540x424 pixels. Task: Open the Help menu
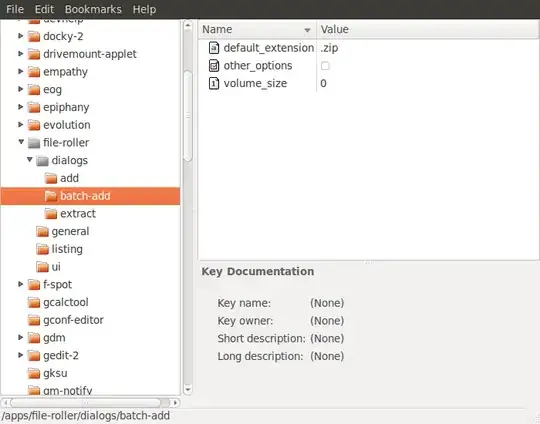click(144, 9)
